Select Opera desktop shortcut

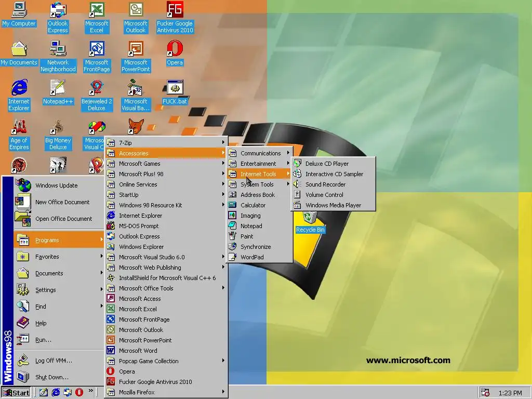pyautogui.click(x=175, y=54)
